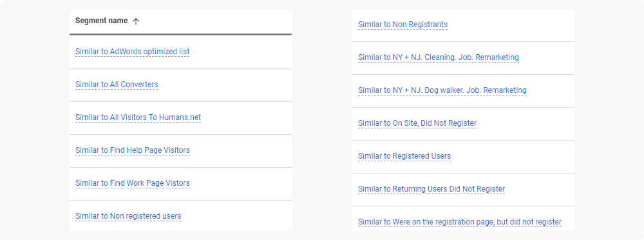
Task: Open Similar to NY + NJ. Cleaning segment
Action: coord(438,57)
